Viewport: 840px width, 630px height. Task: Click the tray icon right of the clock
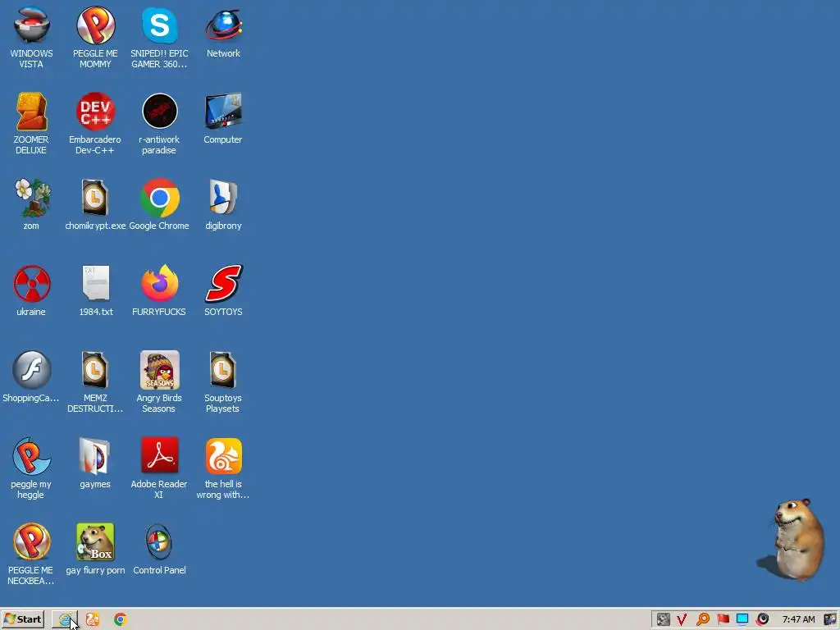830,620
